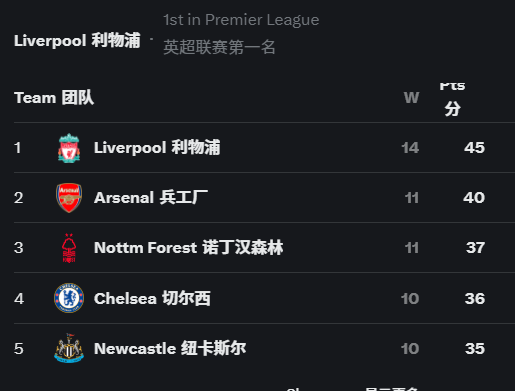Open the Liverpool 利物浦 team row
This screenshot has width=515, height=391.
pyautogui.click(x=264, y=148)
